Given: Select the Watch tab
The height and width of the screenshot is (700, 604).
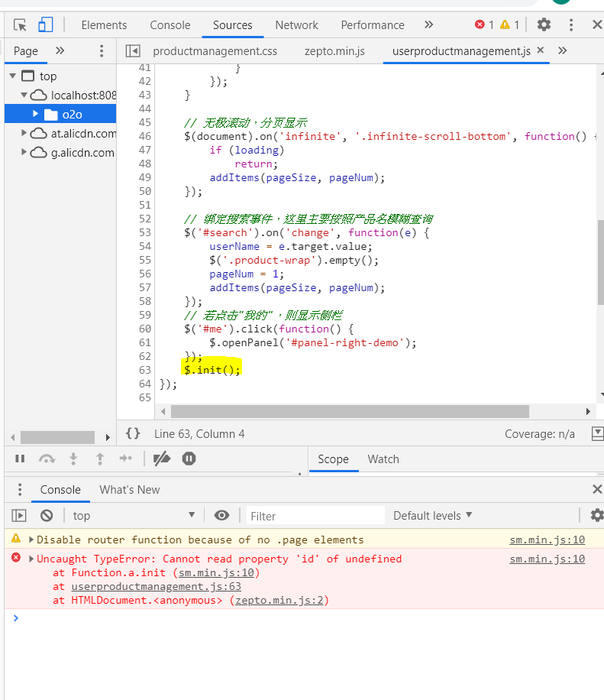Looking at the screenshot, I should 383,459.
